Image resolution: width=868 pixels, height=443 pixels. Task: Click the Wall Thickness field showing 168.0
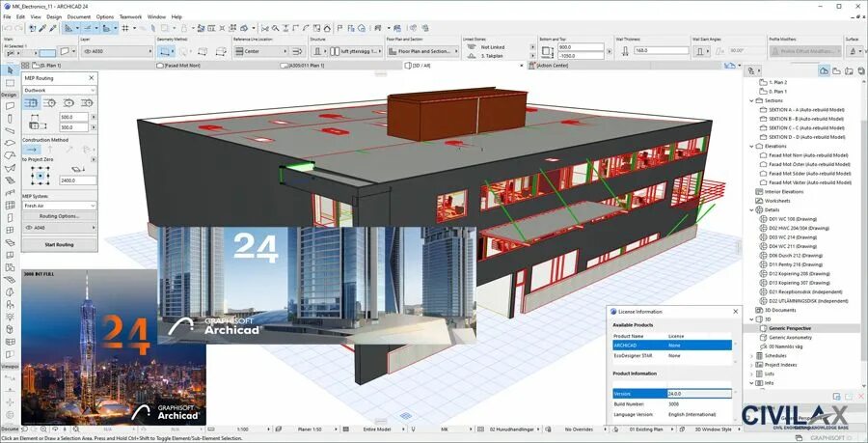click(x=662, y=51)
